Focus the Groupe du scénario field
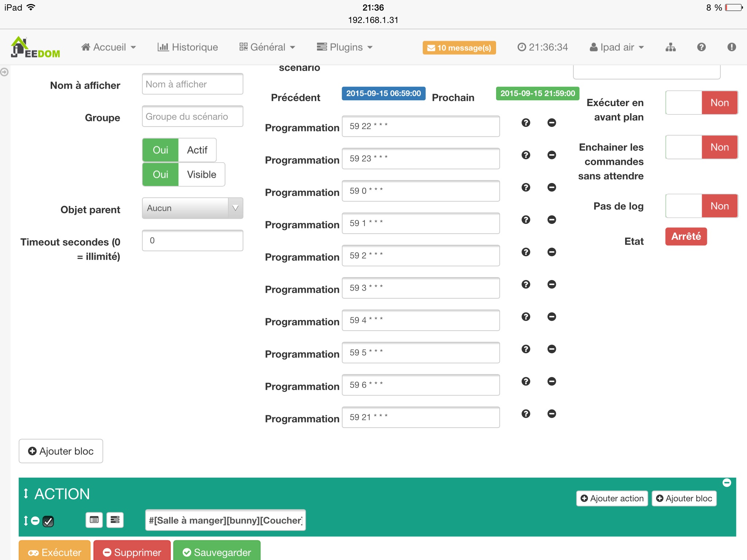The height and width of the screenshot is (560, 747). click(x=193, y=117)
